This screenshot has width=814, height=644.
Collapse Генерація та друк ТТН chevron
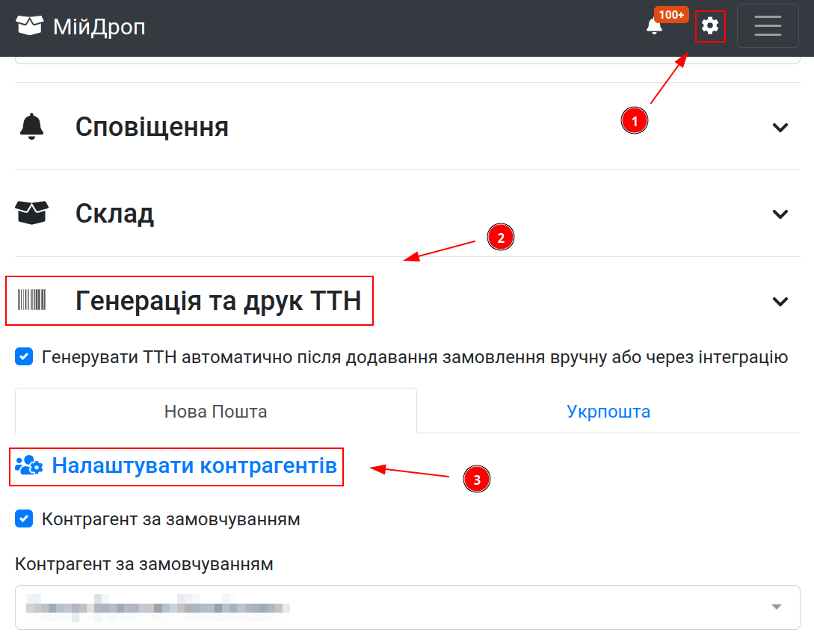pos(780,301)
